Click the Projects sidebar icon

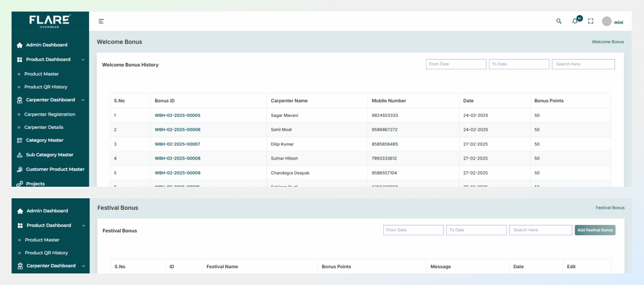19,184
